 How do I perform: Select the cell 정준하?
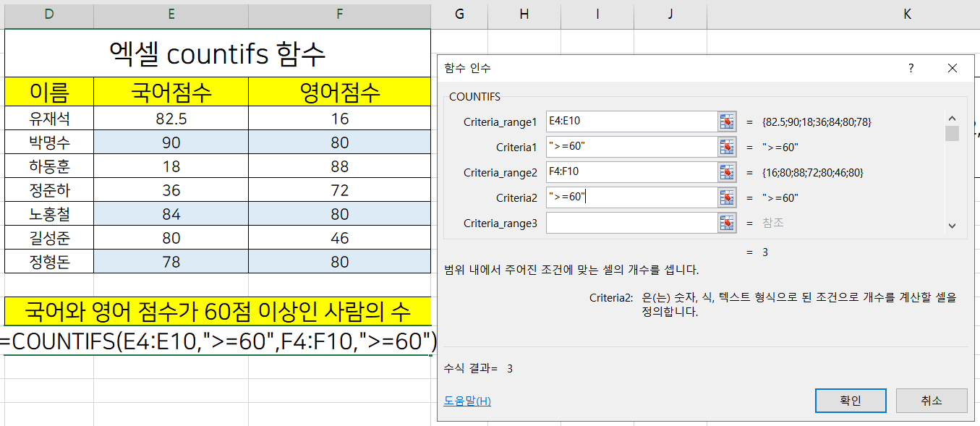49,190
